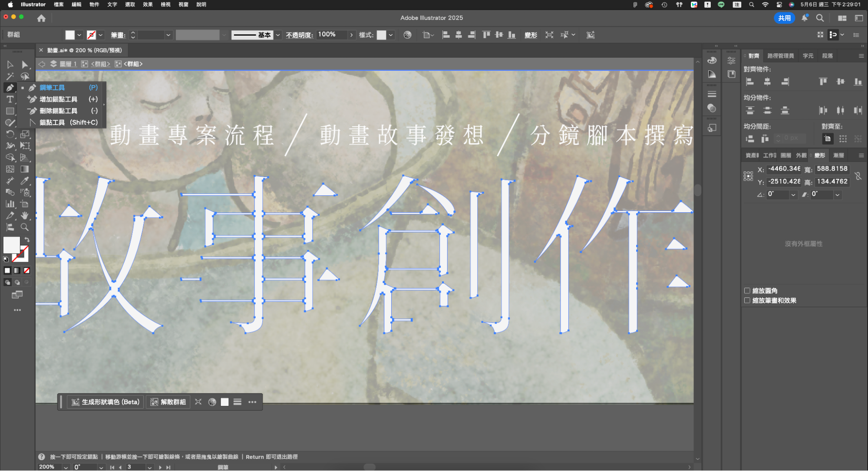Open the stroke weight dropdown
The height and width of the screenshot is (471, 868).
point(168,35)
